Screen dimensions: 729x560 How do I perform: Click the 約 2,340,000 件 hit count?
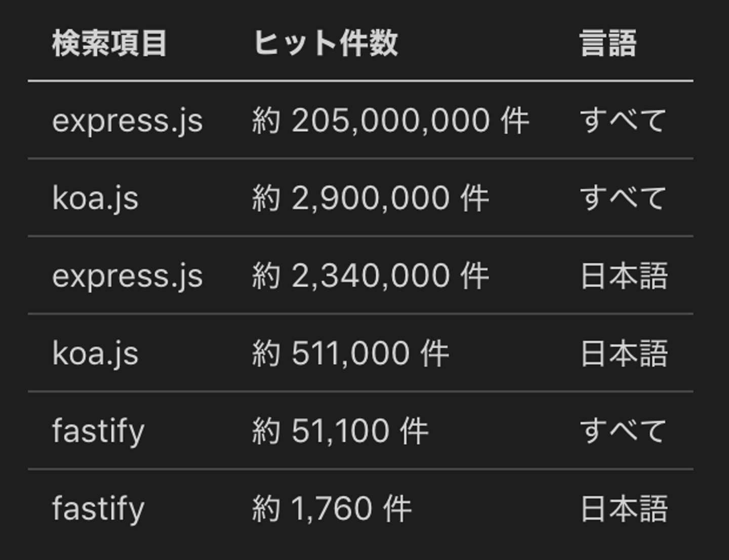coord(371,276)
